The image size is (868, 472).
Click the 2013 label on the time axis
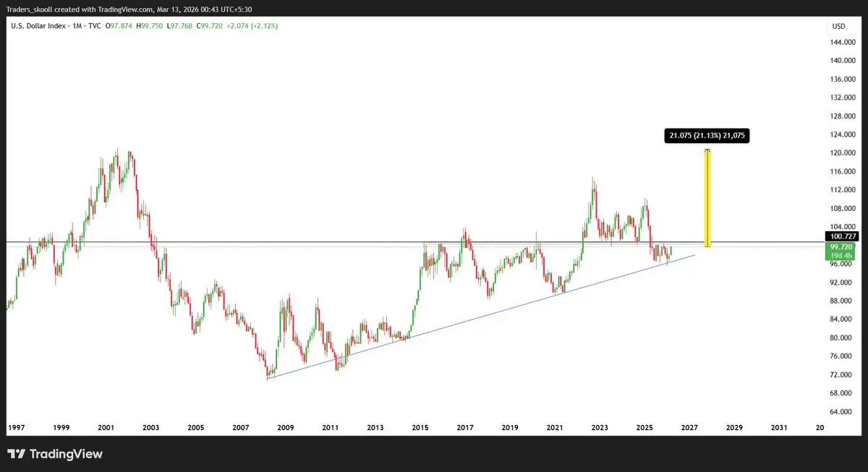point(375,428)
